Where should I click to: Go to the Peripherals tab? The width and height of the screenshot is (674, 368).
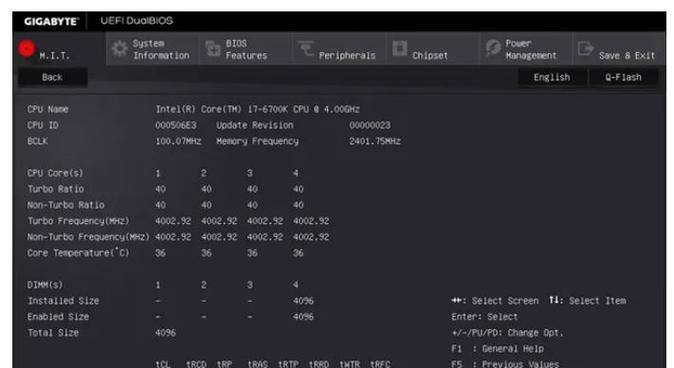[x=339, y=49]
